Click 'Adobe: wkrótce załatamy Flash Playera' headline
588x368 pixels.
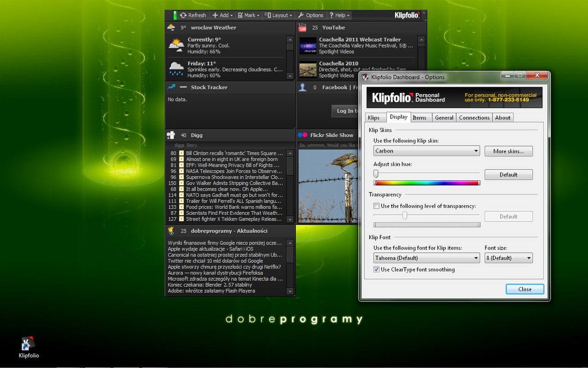[x=211, y=291]
